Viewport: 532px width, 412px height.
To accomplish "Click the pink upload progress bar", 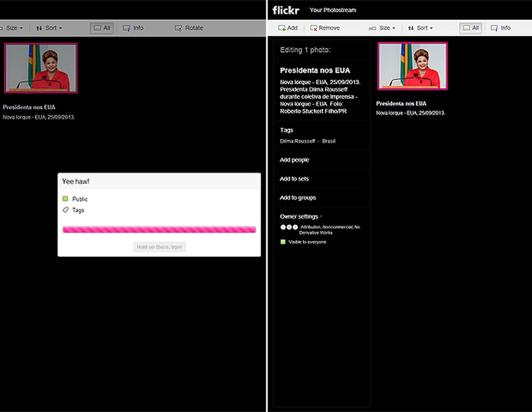I will pyautogui.click(x=159, y=230).
